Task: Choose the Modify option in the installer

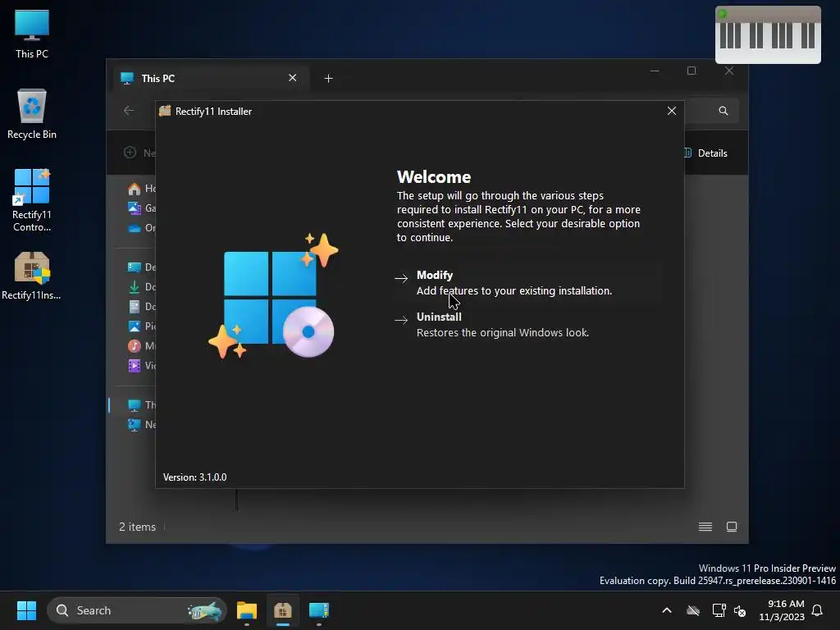Action: click(x=527, y=283)
